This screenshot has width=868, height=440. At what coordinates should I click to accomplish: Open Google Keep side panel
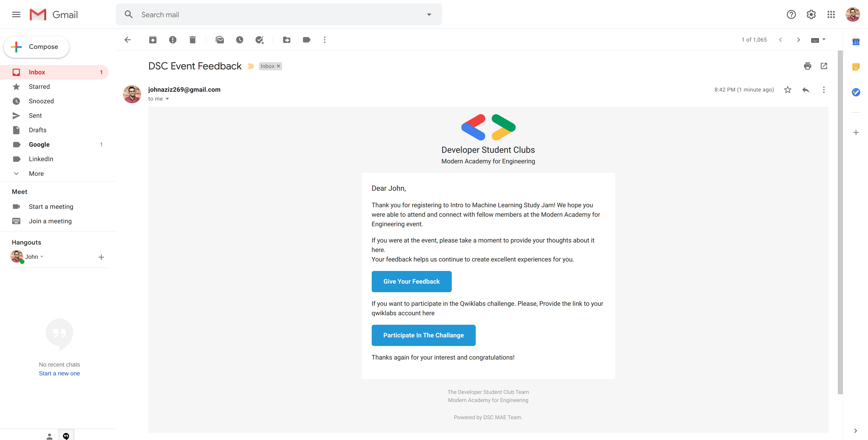(x=856, y=67)
